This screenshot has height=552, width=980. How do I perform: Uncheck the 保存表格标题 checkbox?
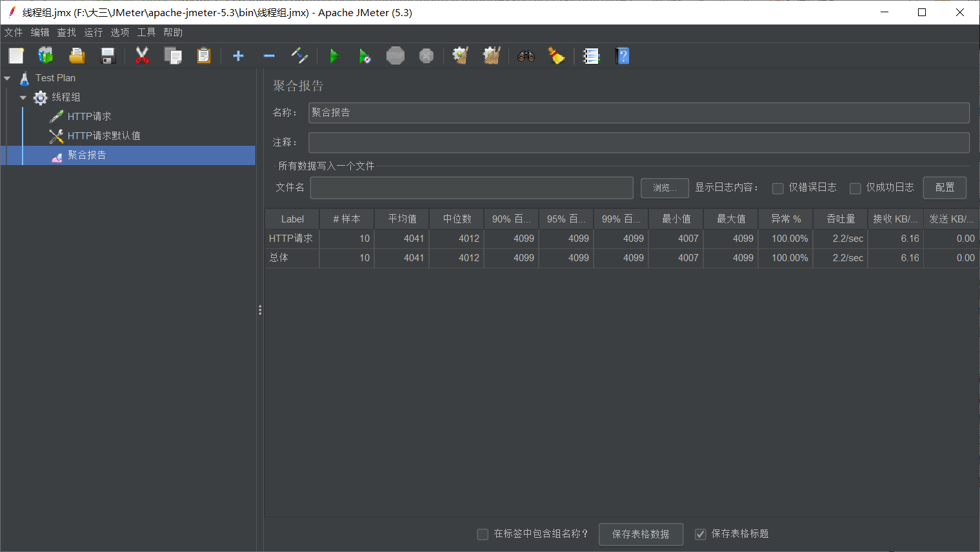(x=701, y=535)
